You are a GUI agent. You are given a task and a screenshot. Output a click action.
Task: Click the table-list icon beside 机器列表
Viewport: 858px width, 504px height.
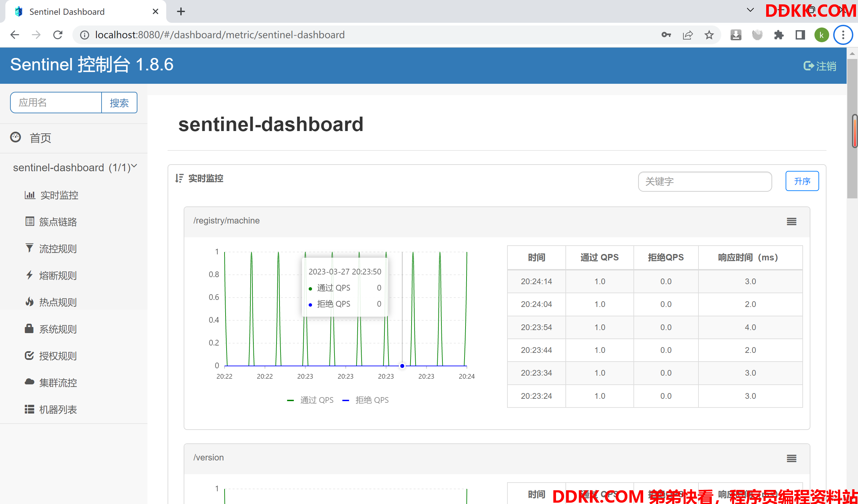point(29,409)
